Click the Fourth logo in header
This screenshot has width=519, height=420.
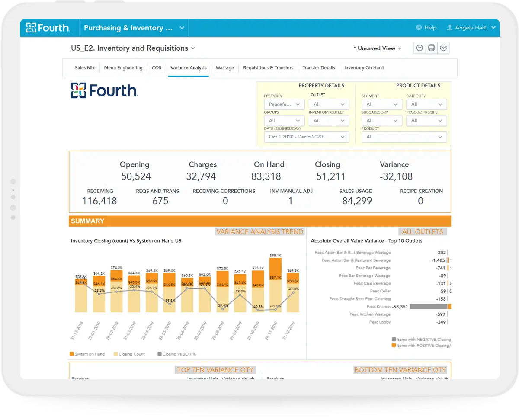click(48, 28)
